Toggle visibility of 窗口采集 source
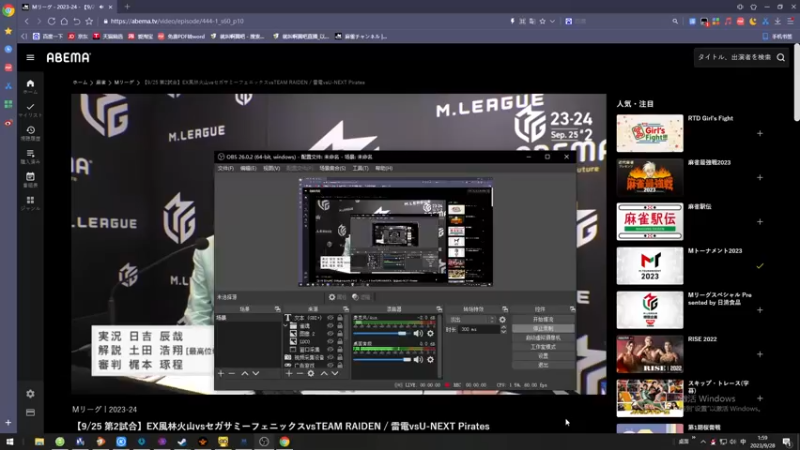 pyautogui.click(x=330, y=349)
